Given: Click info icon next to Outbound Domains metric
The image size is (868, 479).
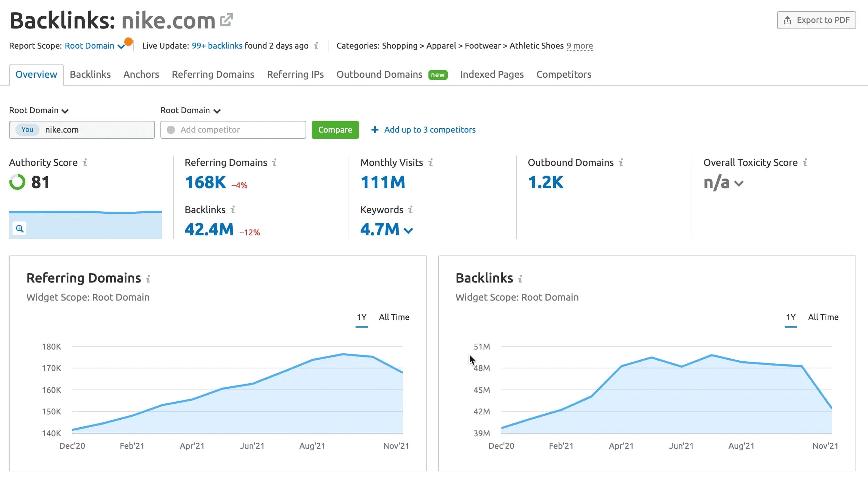Looking at the screenshot, I should click(621, 162).
